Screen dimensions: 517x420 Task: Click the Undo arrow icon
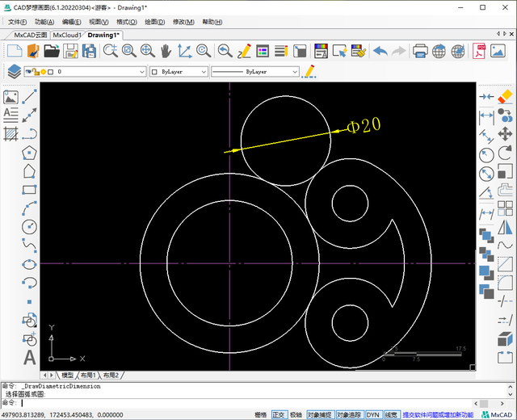pos(379,51)
